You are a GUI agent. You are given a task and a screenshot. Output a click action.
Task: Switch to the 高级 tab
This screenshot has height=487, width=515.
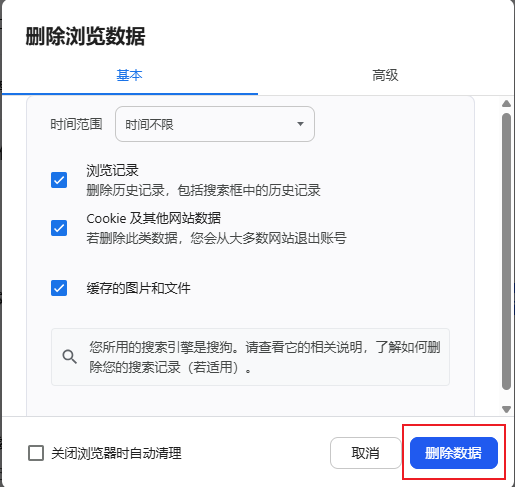point(385,75)
